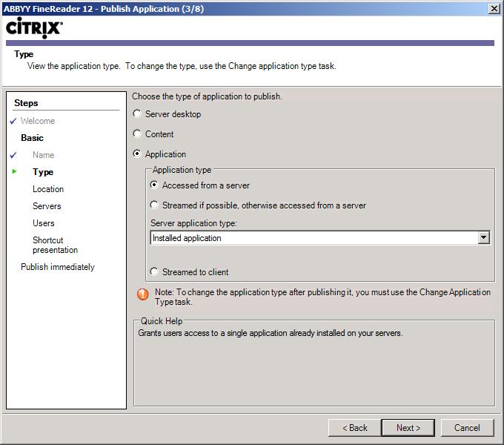Go to the Location step
Viewport: 504px width, 445px height.
48,189
